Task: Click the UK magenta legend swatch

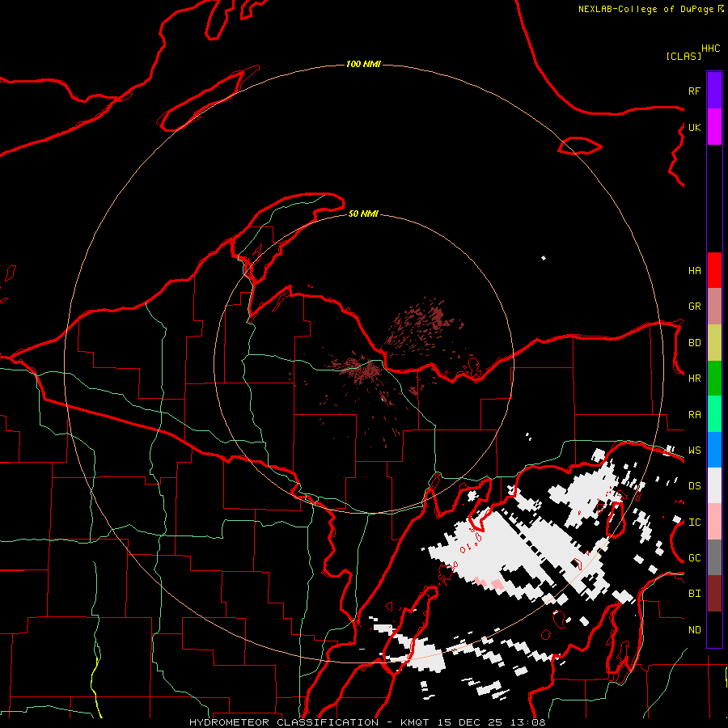Action: (714, 127)
